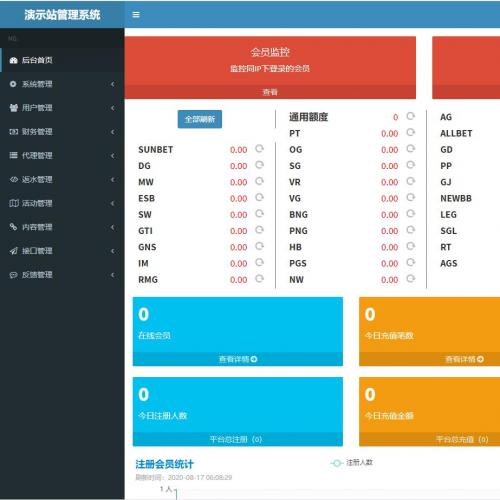Open the 接口管理 menu item
Screen dimensions: 500x500
tap(62, 251)
